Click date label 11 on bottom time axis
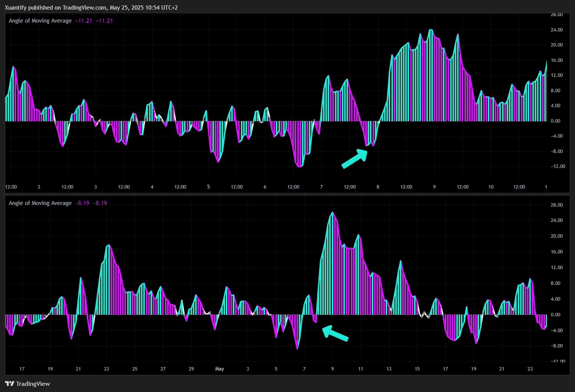 (361, 369)
